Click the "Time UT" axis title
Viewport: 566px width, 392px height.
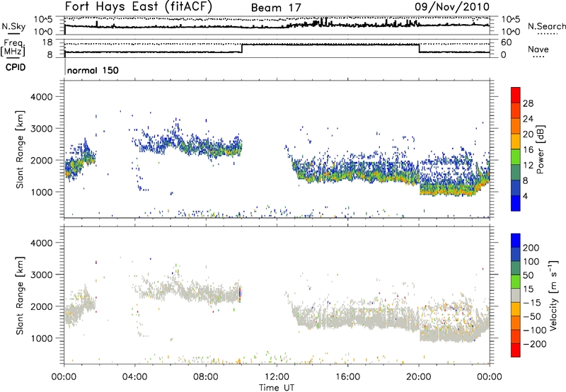(x=277, y=388)
